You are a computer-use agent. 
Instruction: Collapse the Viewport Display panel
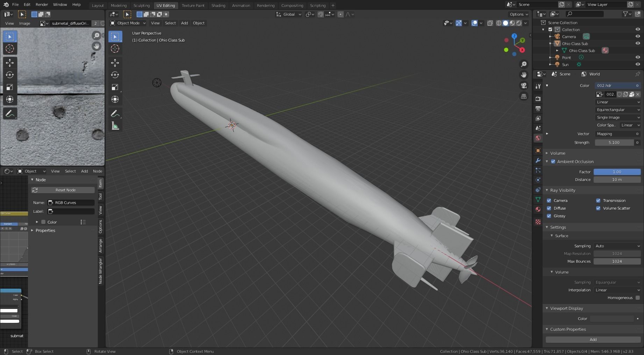[566, 309]
